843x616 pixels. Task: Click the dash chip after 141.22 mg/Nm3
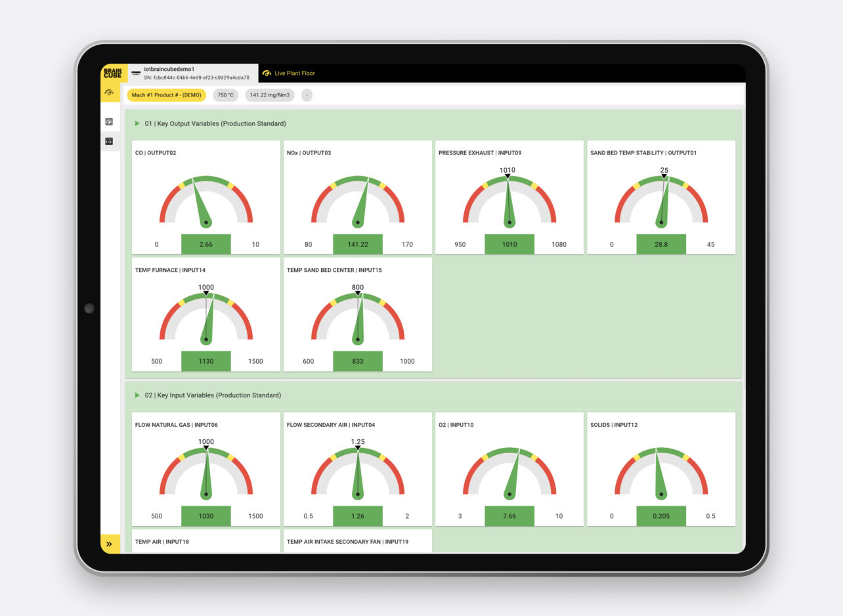click(307, 95)
